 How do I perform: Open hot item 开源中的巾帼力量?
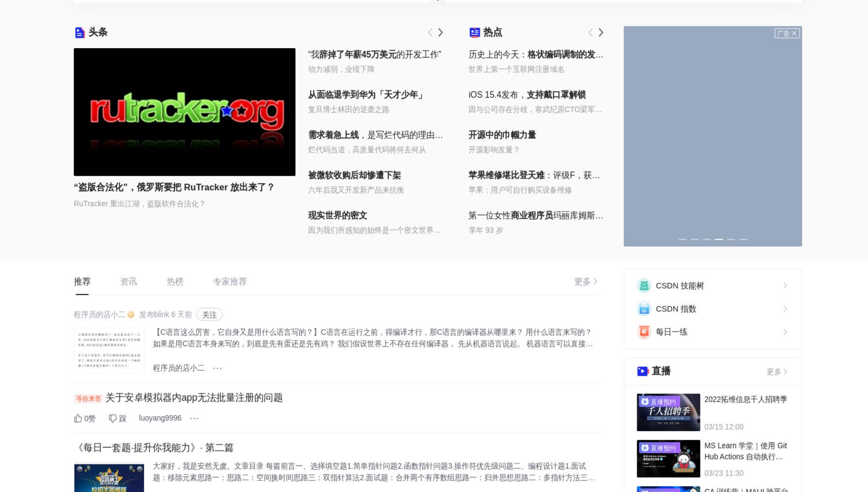pos(502,135)
